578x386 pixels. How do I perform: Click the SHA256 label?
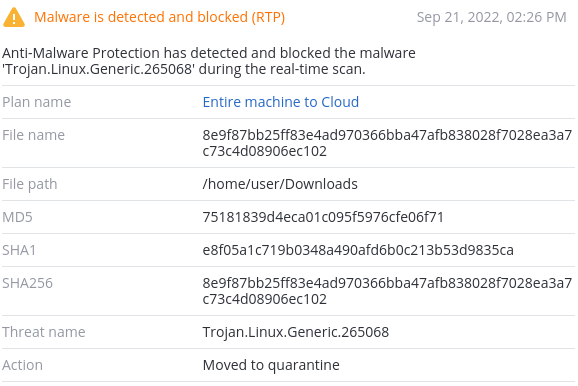coord(28,283)
